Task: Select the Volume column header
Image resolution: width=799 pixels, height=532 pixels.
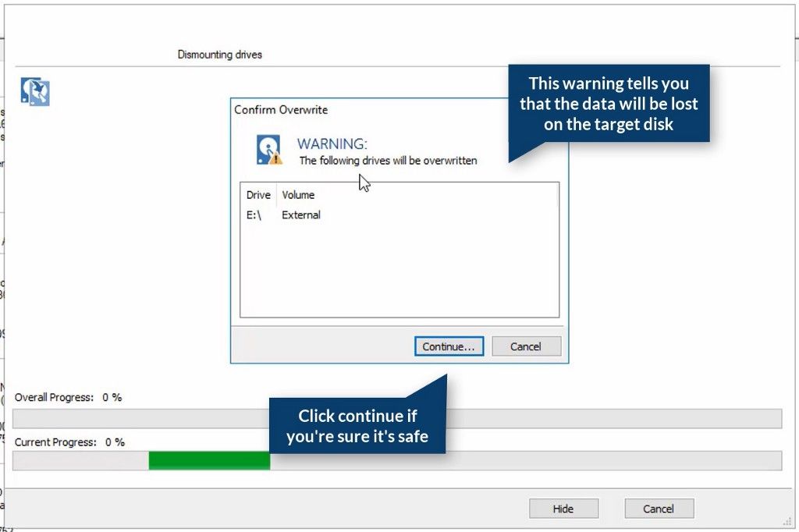Action: coord(298,195)
